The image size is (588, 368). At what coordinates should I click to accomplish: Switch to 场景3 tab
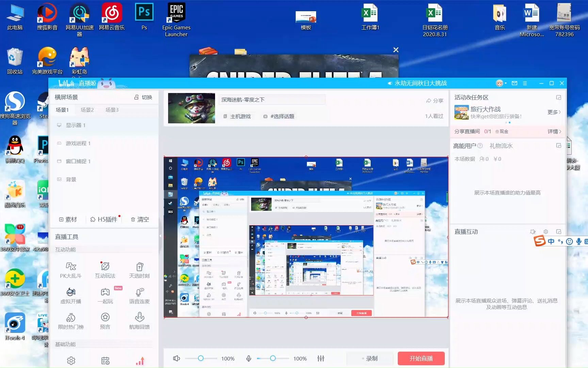click(112, 110)
